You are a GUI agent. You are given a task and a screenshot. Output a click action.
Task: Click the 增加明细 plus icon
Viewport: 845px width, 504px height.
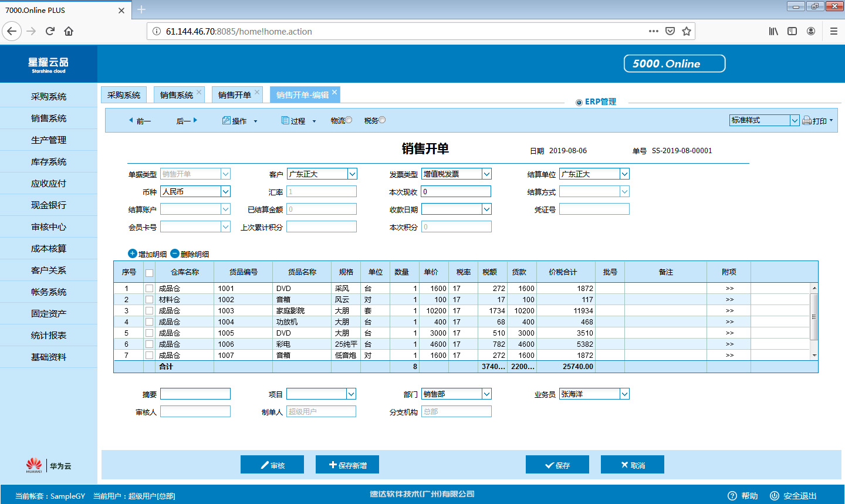pyautogui.click(x=132, y=253)
